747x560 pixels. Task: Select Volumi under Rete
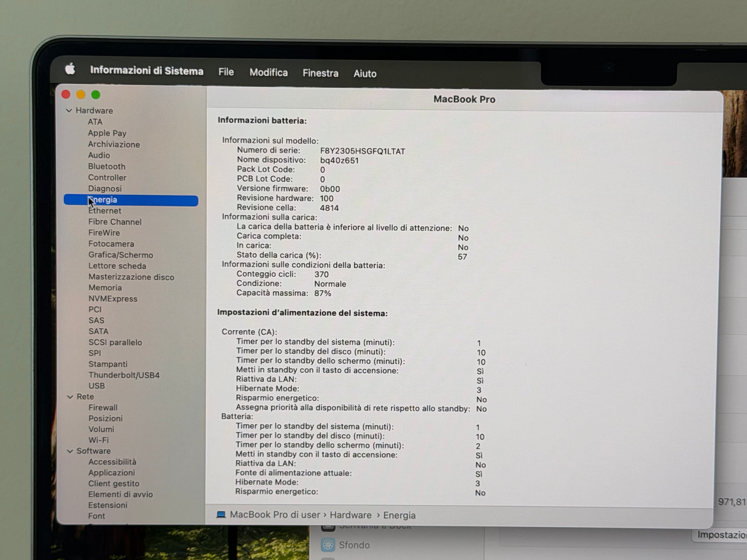click(101, 429)
